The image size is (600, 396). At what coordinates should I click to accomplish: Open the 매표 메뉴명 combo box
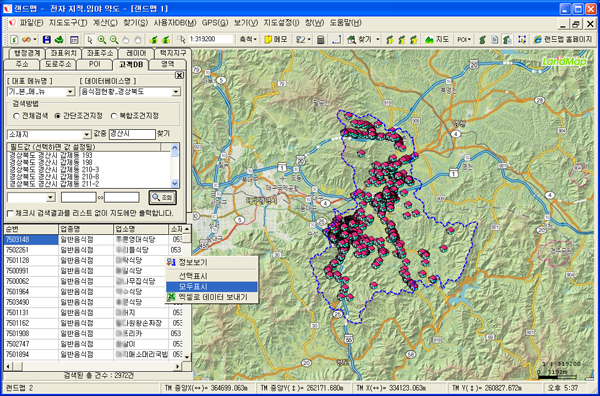(41, 92)
